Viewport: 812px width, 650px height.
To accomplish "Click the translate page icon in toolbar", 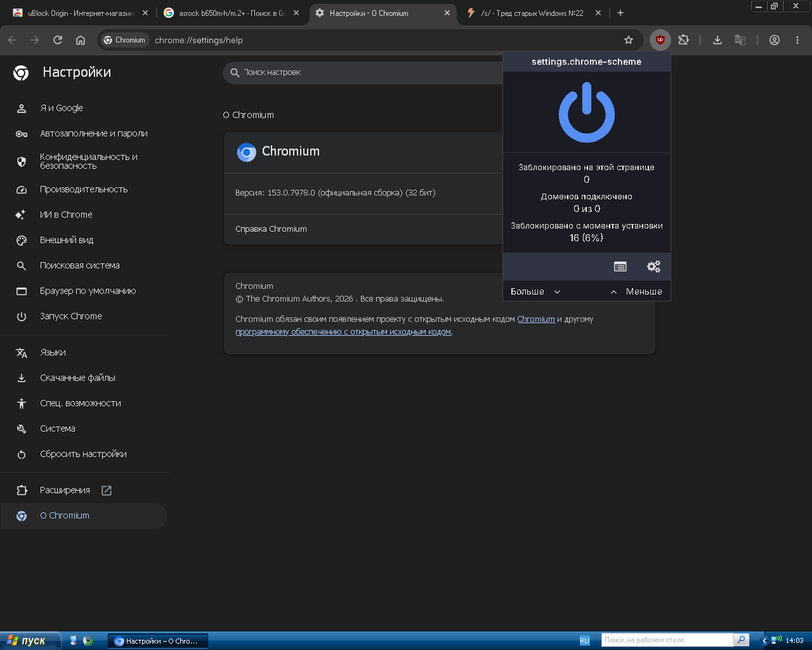I will pos(740,40).
